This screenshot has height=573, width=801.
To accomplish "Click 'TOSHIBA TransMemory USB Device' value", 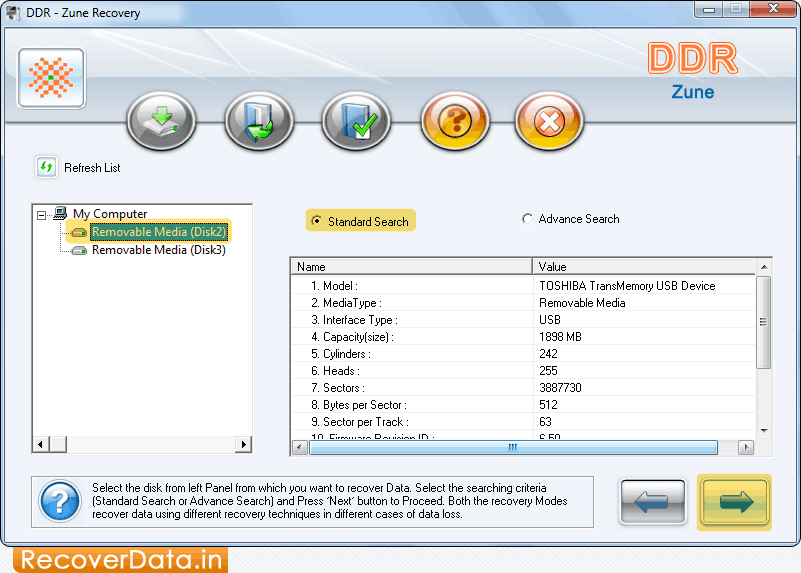I will pos(627,286).
